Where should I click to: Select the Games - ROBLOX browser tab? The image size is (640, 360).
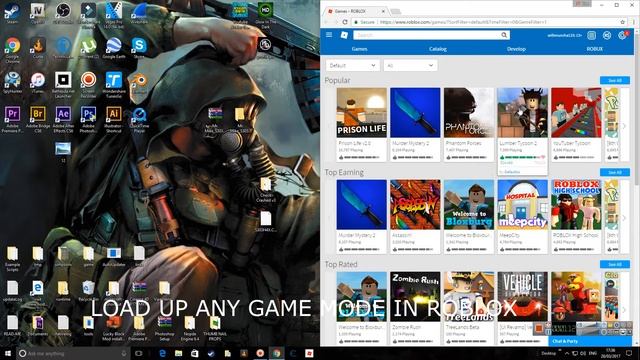[x=355, y=11]
